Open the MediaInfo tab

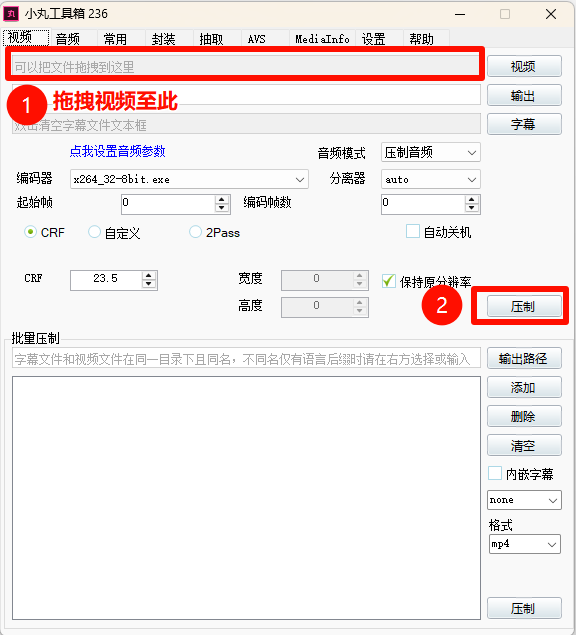tap(322, 39)
